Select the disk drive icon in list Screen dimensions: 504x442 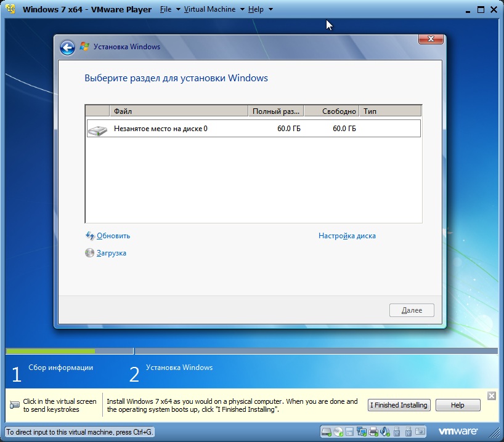click(98, 130)
